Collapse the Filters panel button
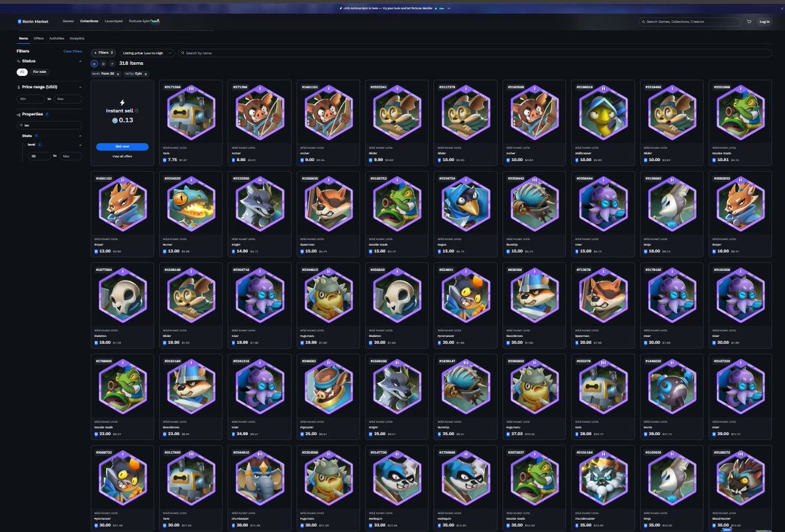 point(103,52)
